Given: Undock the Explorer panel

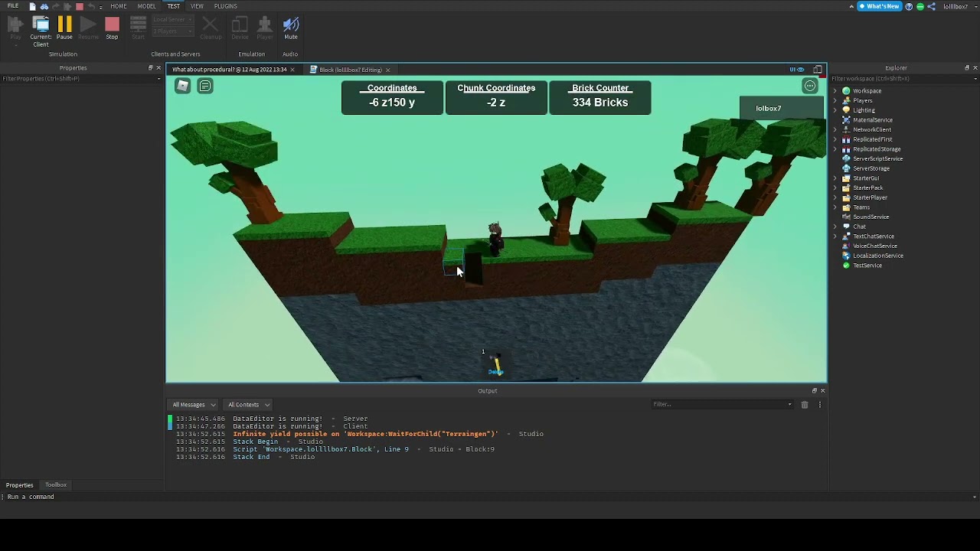Looking at the screenshot, I should click(966, 68).
